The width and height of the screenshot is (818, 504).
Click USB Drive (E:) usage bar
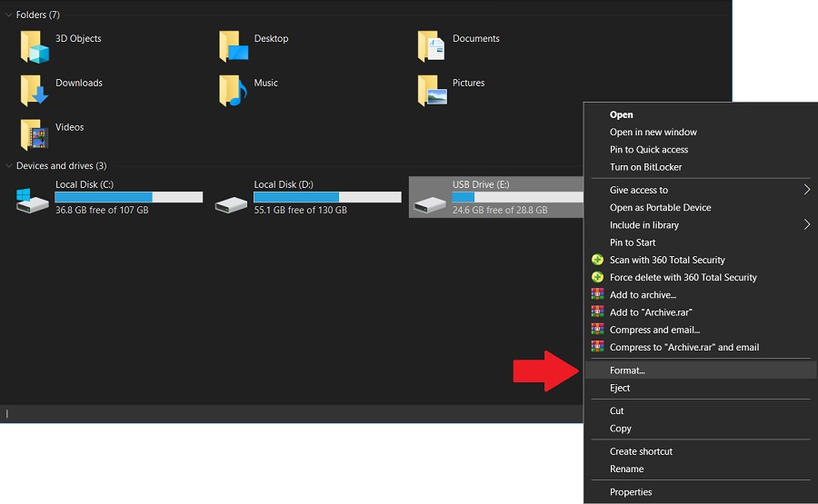517,197
